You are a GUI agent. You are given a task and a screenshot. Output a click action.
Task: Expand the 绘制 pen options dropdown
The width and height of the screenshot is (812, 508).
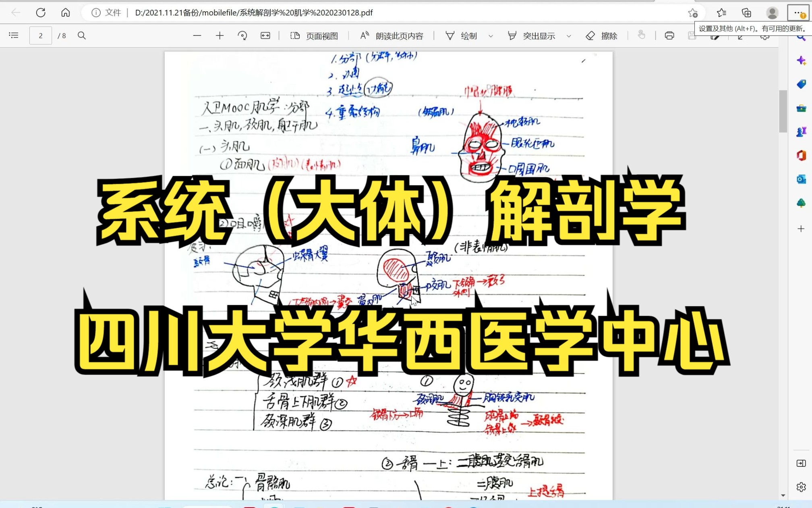[x=491, y=36]
